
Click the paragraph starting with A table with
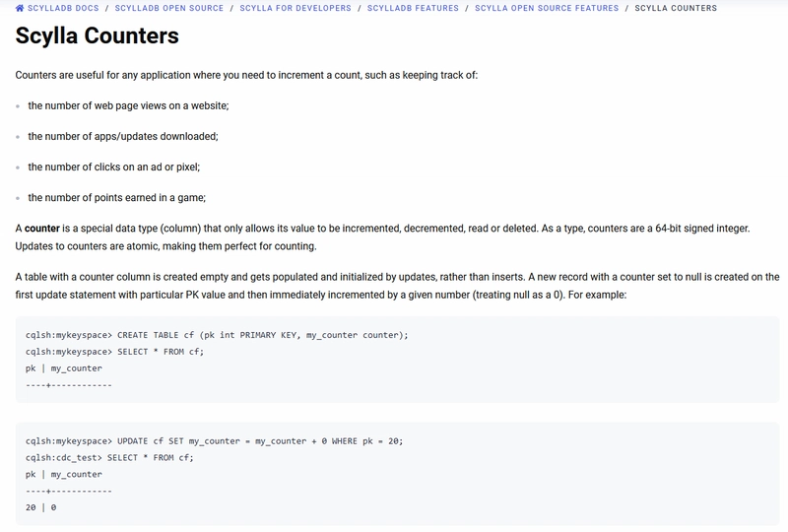[397, 286]
